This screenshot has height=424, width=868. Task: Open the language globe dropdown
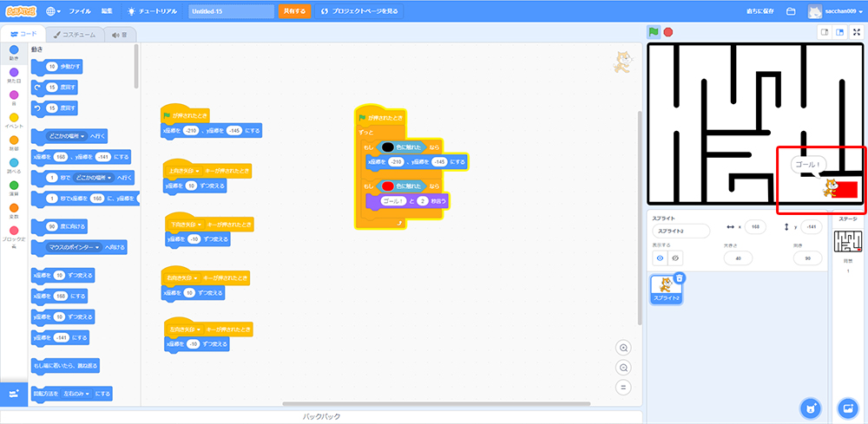tap(53, 11)
